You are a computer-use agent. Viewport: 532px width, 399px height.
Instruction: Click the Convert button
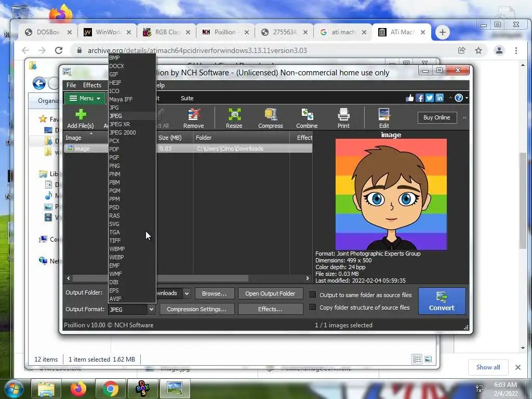(442, 301)
